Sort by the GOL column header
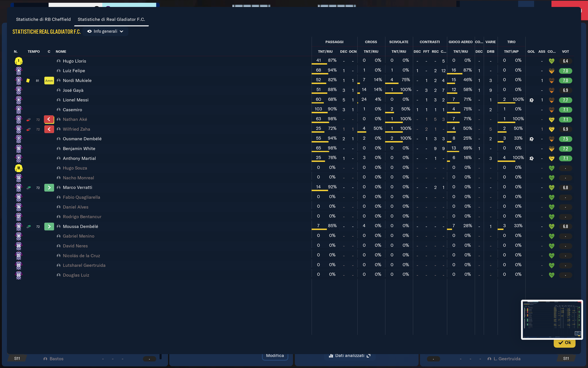Viewport: 588px width, 368px height. pyautogui.click(x=531, y=52)
